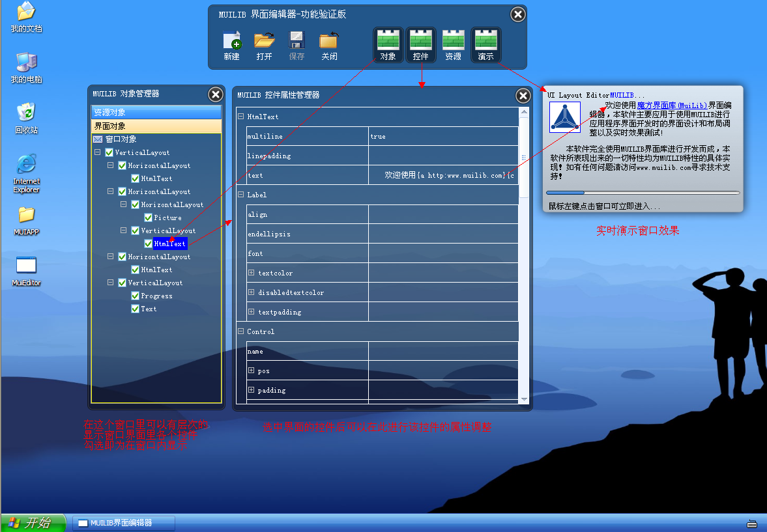Click the progress bar in demo window
This screenshot has height=532, width=767.
(x=643, y=193)
